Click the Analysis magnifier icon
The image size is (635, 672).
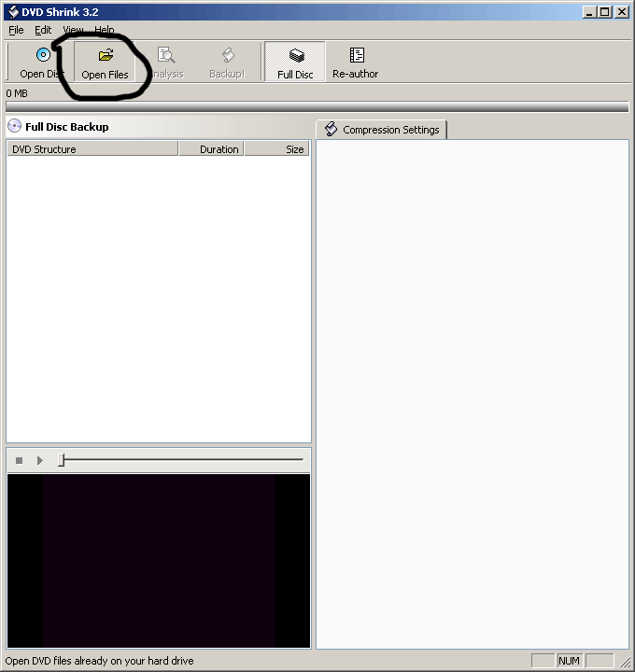(166, 56)
